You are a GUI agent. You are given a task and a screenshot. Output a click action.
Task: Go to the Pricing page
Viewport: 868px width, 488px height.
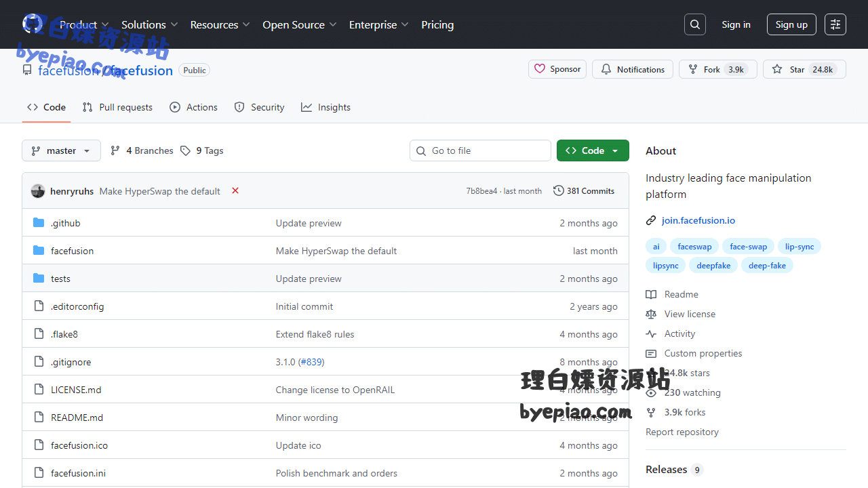437,24
